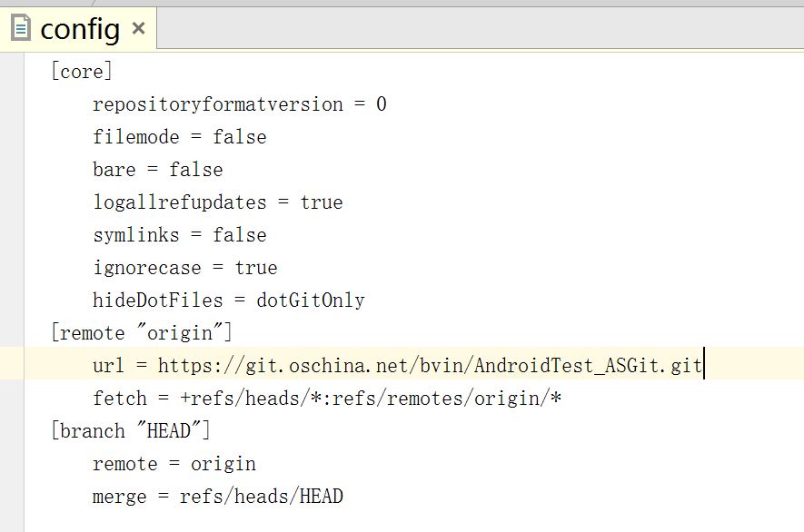This screenshot has height=532, width=804.
Task: Click the highlighted gutter beside the url line
Action: 12,363
